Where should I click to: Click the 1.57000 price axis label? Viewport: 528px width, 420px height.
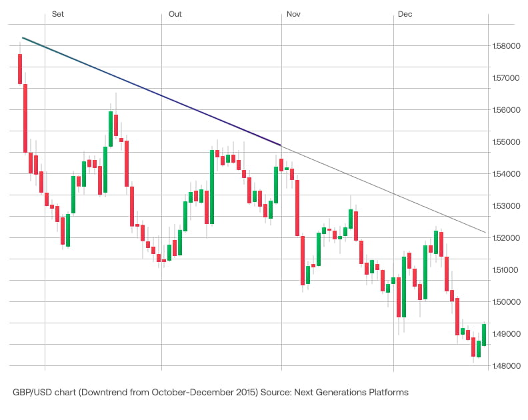click(506, 78)
